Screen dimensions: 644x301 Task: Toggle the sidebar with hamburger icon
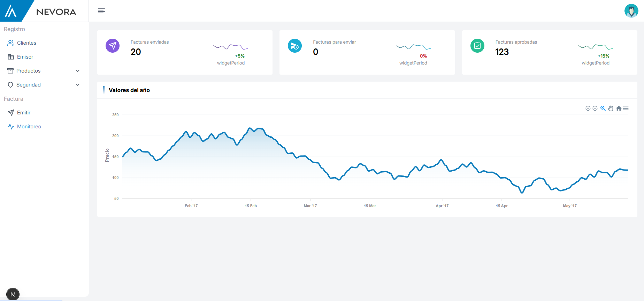coord(101,11)
